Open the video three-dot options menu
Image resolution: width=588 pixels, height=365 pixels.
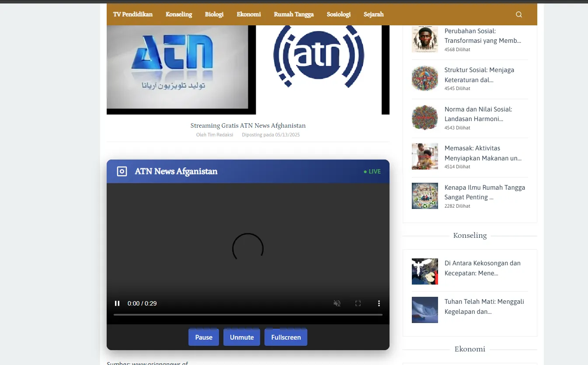click(x=379, y=303)
